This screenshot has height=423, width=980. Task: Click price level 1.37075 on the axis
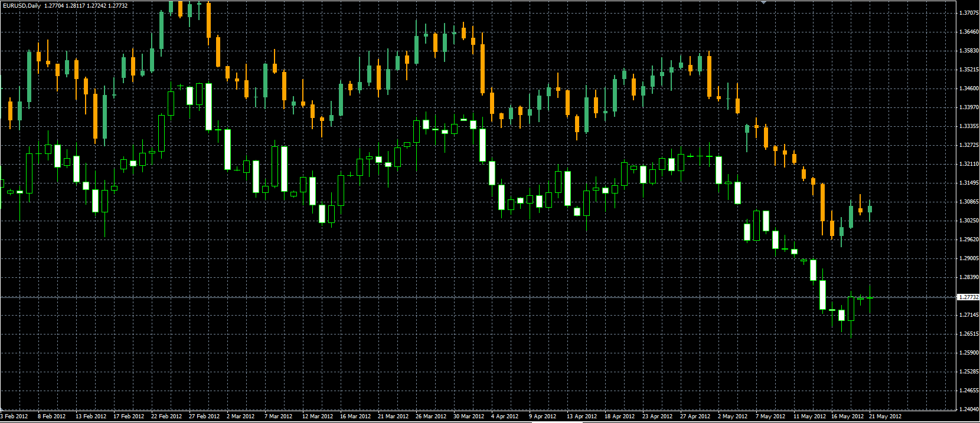click(969, 13)
